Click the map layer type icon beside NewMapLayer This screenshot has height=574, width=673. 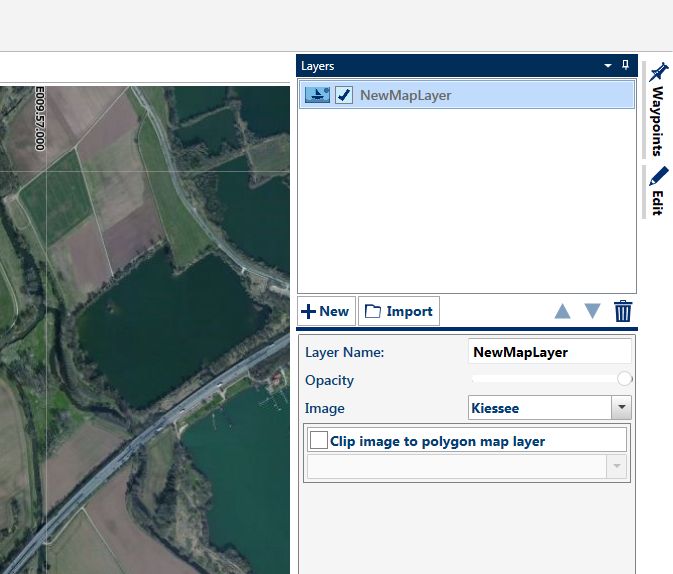[x=317, y=95]
